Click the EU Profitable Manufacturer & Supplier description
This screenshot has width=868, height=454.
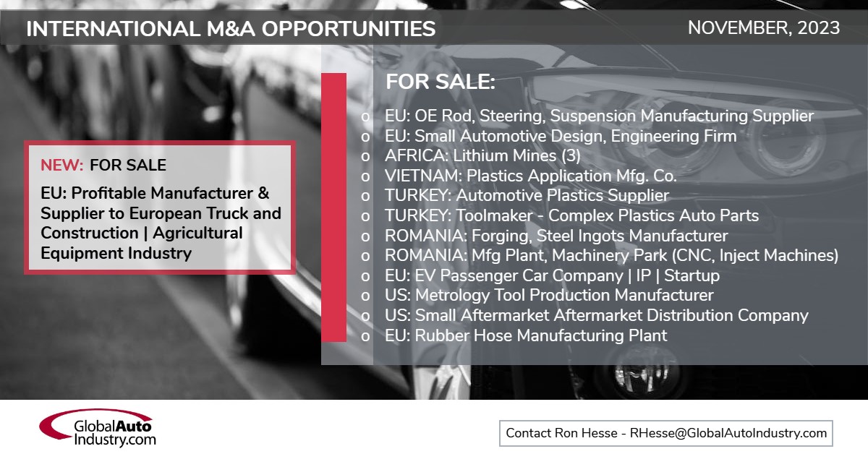click(x=161, y=223)
